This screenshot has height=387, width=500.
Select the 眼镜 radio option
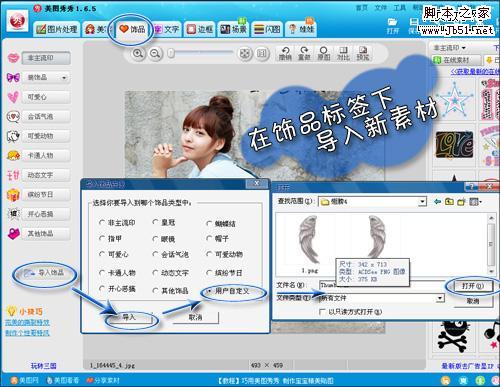pyautogui.click(x=155, y=239)
